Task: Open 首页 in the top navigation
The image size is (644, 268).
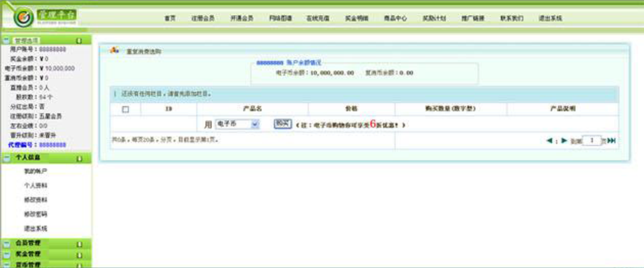Action: pos(170,18)
